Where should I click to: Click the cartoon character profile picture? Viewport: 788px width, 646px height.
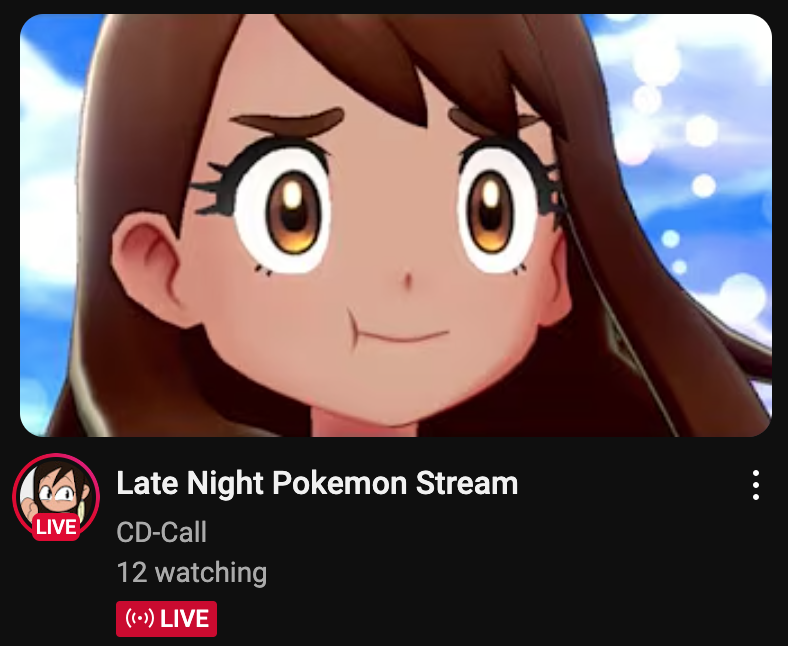pos(56,496)
